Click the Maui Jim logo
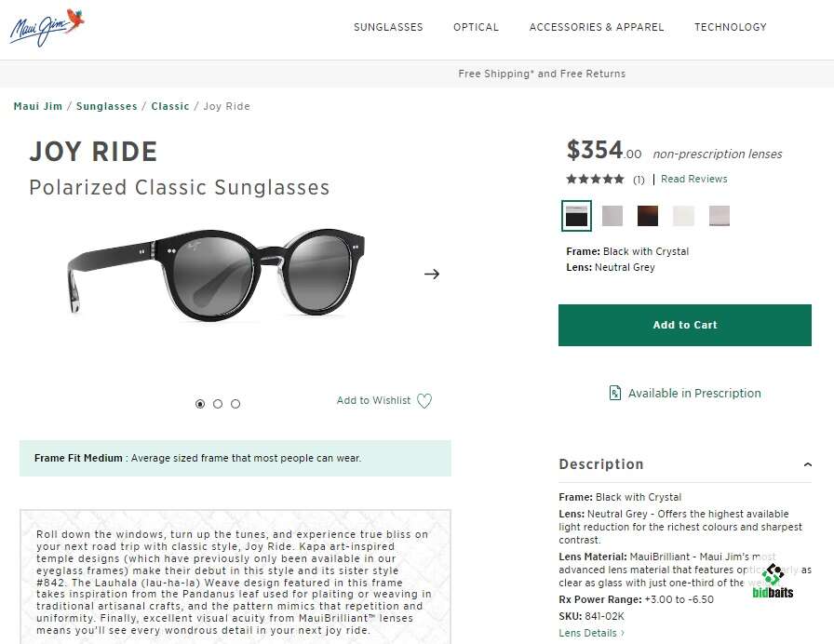Image resolution: width=834 pixels, height=644 pixels. 47,27
